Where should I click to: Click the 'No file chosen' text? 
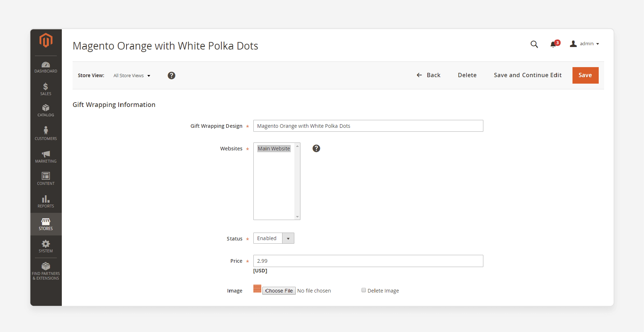[x=314, y=291]
